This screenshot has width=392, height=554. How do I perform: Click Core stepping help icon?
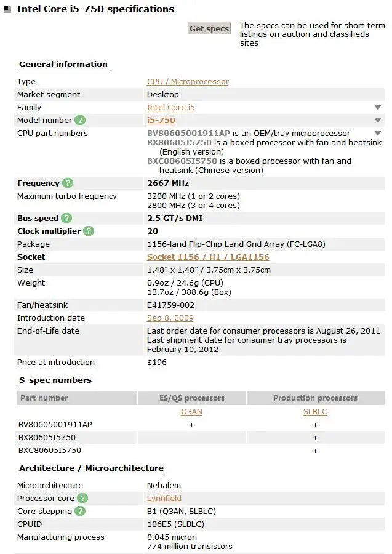80,512
